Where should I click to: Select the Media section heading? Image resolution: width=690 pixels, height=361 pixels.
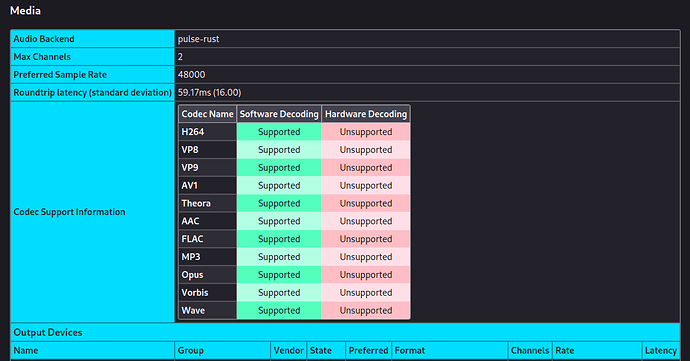click(25, 11)
